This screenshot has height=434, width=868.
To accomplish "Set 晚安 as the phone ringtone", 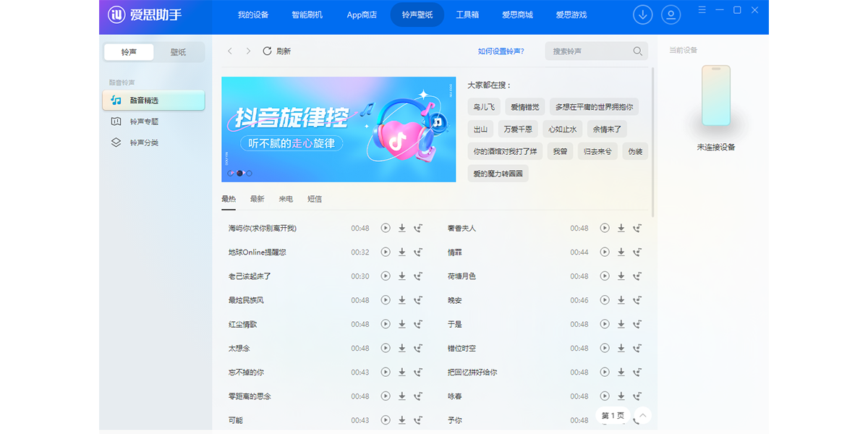I will coord(637,300).
